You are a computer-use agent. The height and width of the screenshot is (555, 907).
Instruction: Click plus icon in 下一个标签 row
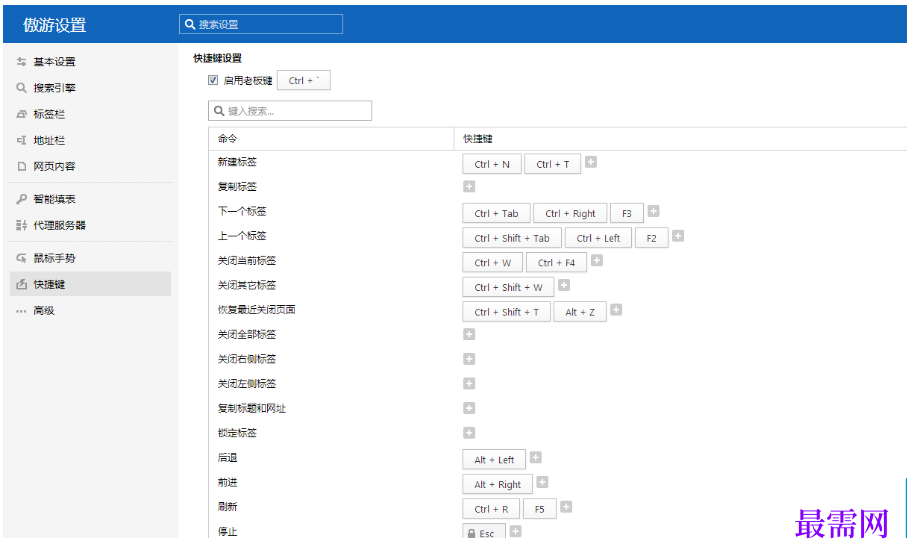pos(654,211)
